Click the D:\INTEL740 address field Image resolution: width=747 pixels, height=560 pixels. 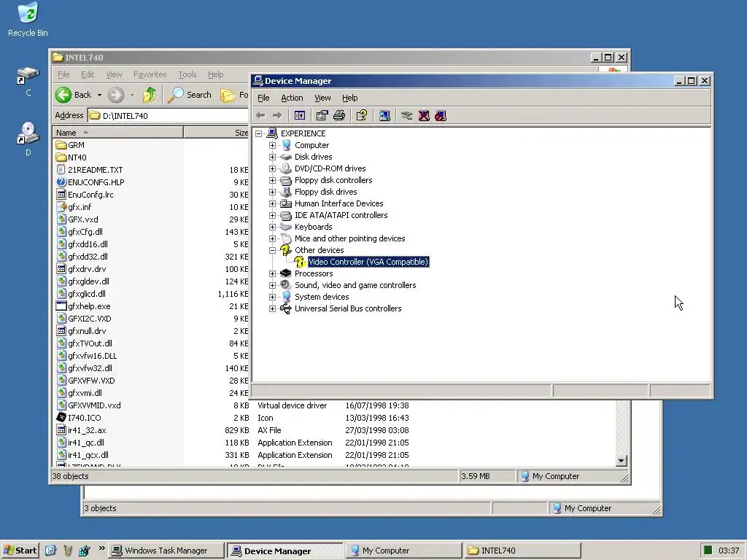[169, 115]
